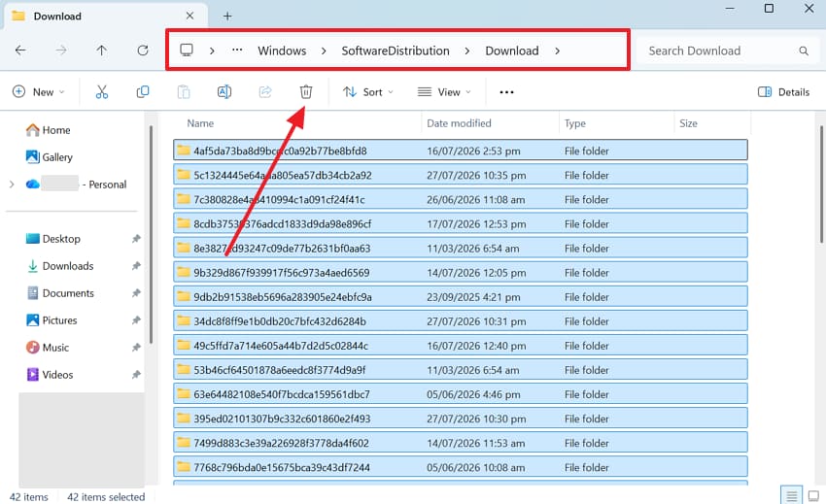Go forward with the right arrow
826x504 pixels.
61,50
